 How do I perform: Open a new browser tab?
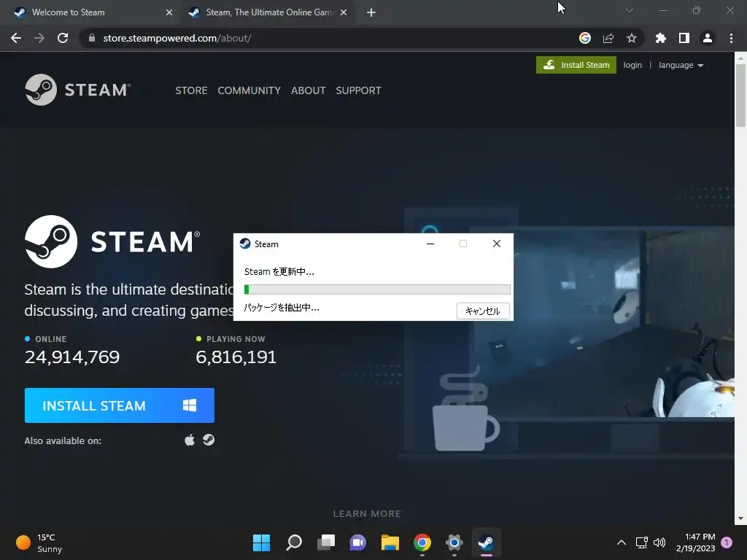(x=371, y=12)
